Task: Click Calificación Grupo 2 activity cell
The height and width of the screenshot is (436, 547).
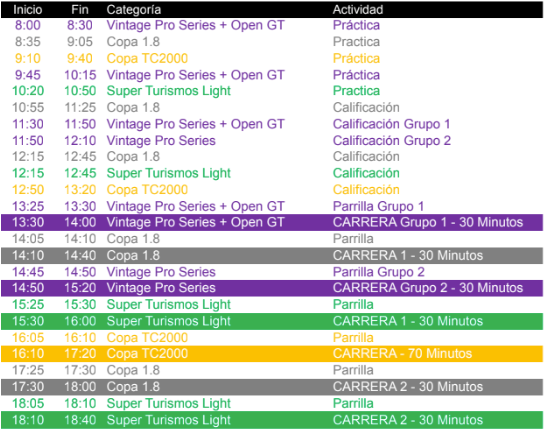Action: point(391,141)
